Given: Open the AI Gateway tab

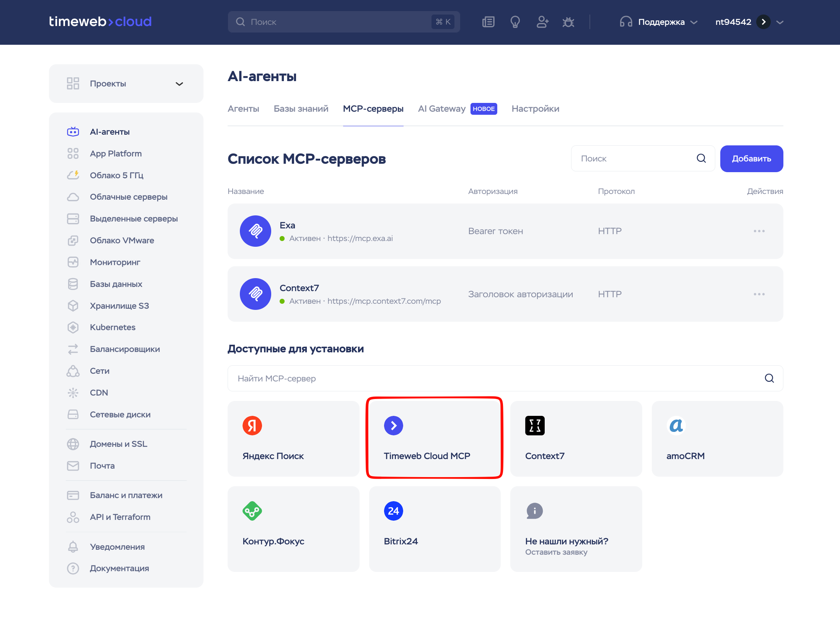Looking at the screenshot, I should 441,109.
